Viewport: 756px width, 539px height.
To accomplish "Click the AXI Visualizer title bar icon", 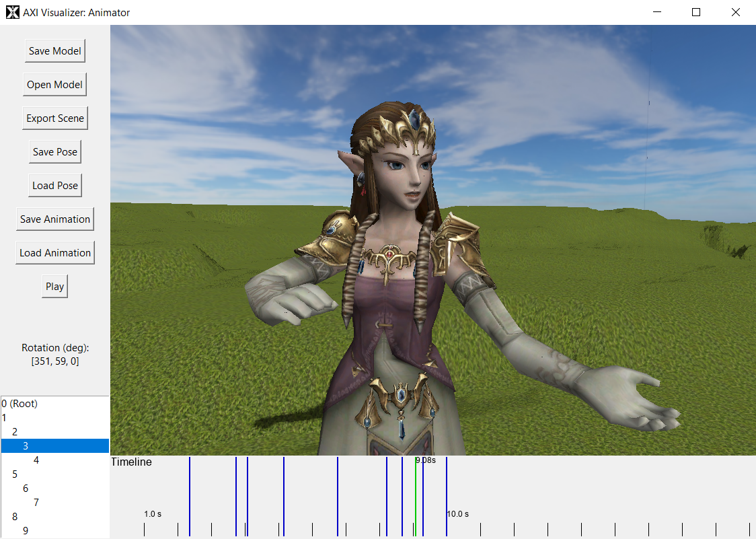I will [12, 12].
